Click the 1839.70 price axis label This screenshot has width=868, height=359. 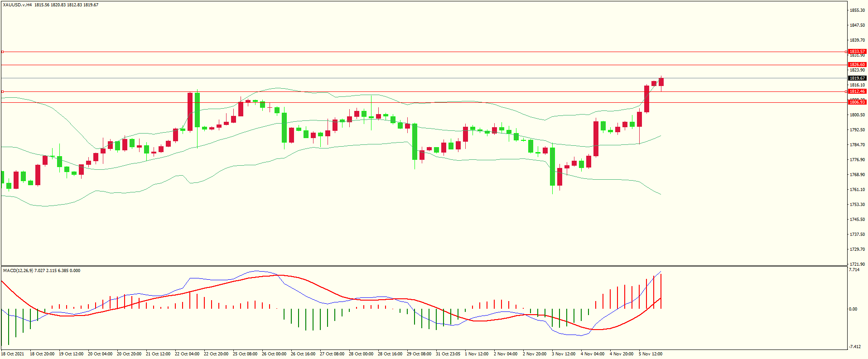(x=857, y=40)
